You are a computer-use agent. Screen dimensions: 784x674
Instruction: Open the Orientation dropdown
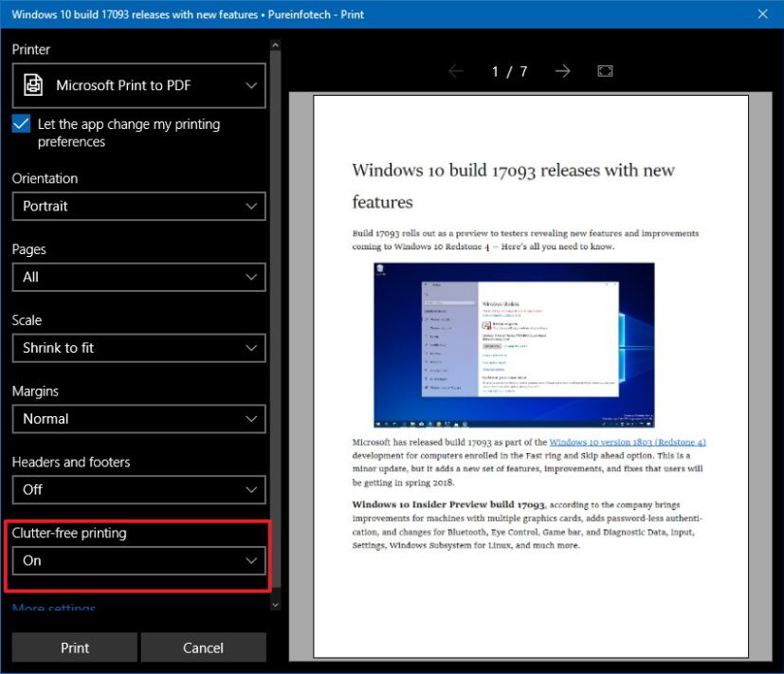coord(138,206)
